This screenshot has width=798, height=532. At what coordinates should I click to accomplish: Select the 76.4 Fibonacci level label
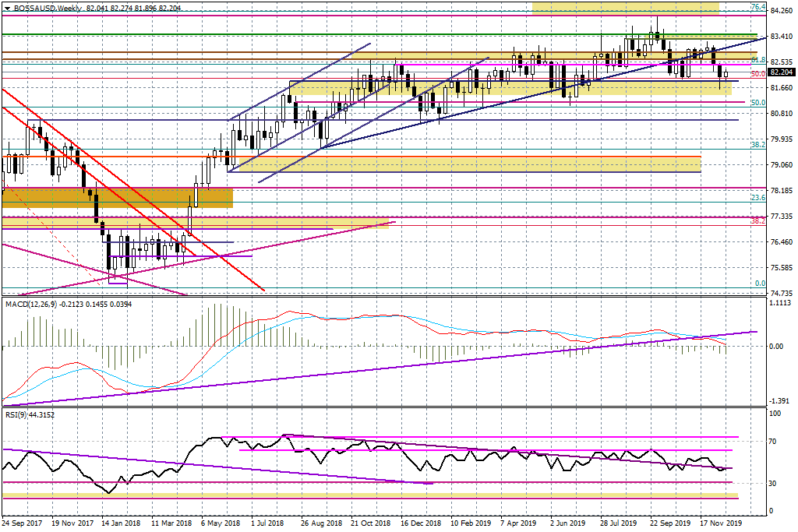[758, 7]
